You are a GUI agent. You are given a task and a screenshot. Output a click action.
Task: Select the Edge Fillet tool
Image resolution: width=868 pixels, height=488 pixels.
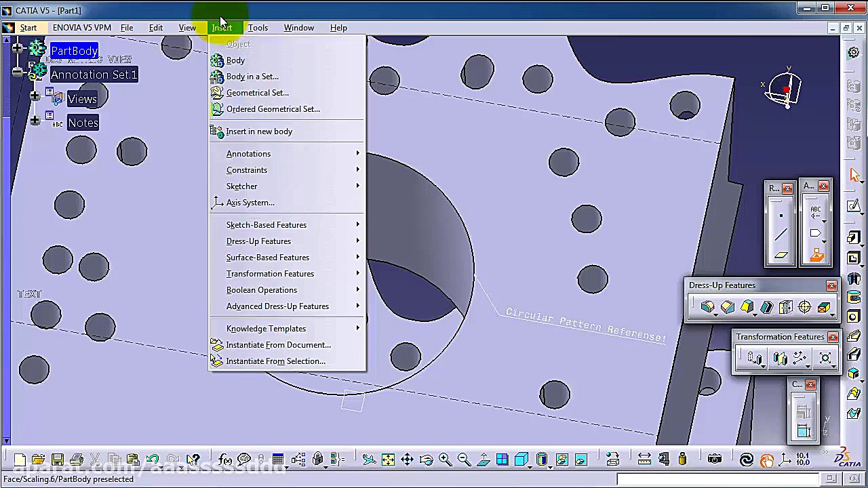coord(707,306)
